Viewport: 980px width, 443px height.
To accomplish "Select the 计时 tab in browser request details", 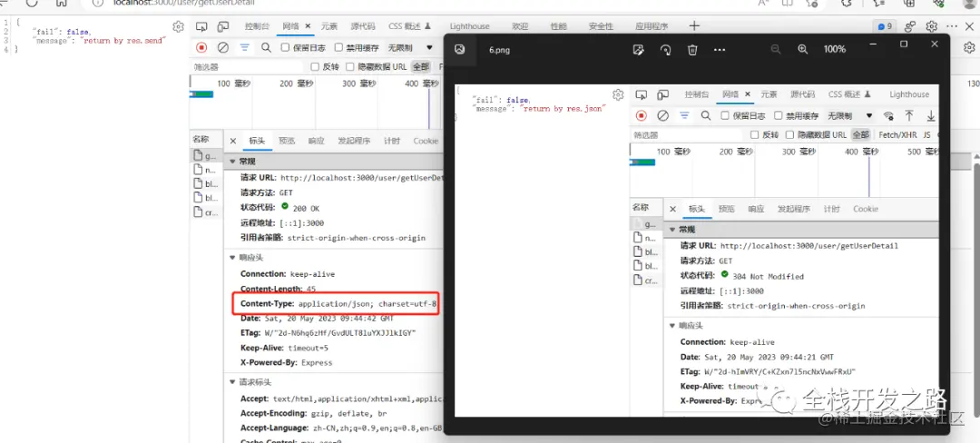I will 392,142.
